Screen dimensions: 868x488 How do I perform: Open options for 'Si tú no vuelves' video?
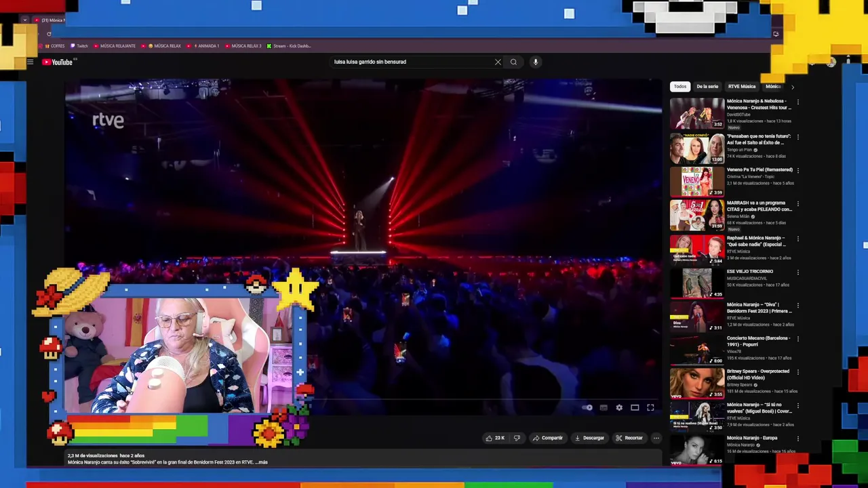[x=797, y=405]
